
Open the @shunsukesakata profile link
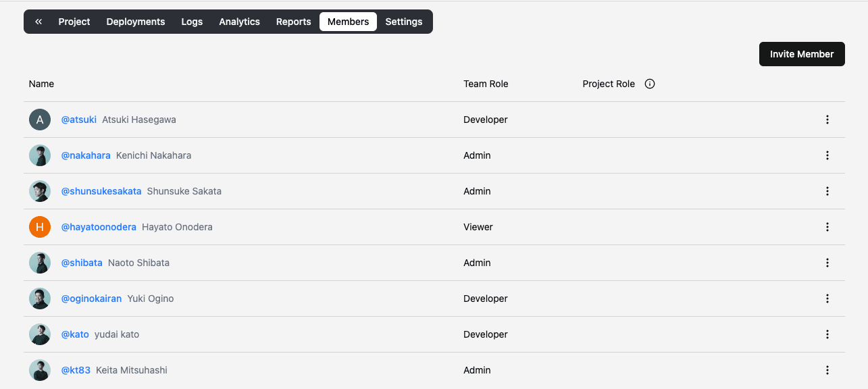tap(101, 191)
